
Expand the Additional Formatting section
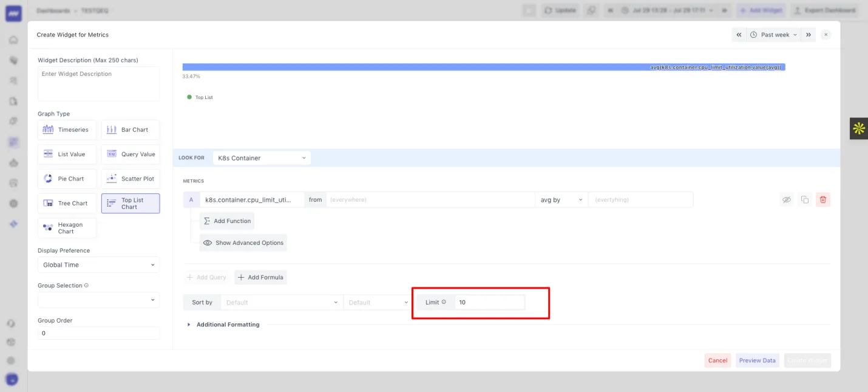coord(223,325)
